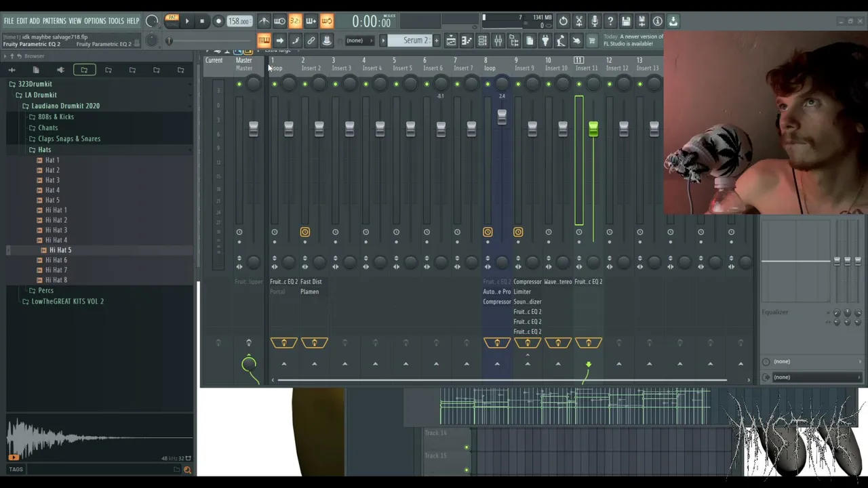Open the plugin picker plug icon
This screenshot has width=868, height=488.
[x=545, y=41]
